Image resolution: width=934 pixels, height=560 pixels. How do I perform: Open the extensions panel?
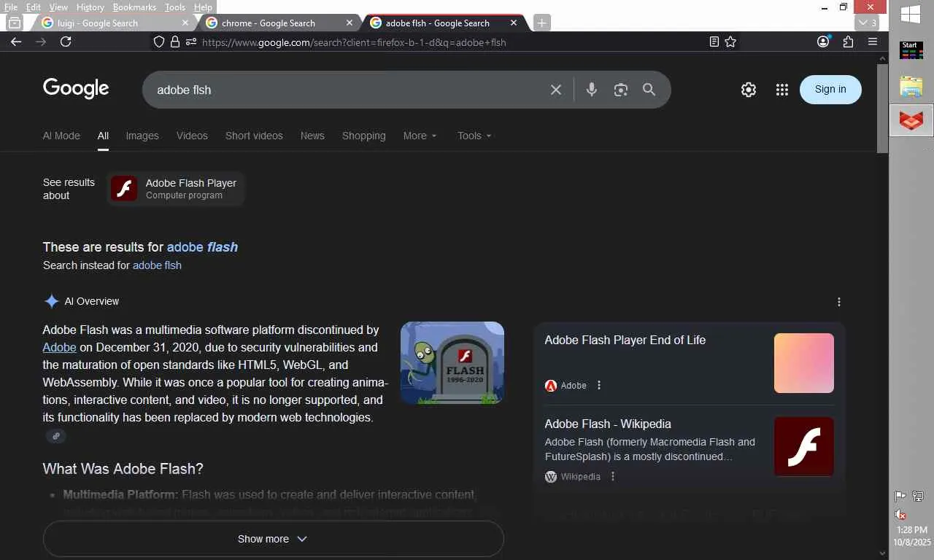coord(848,42)
